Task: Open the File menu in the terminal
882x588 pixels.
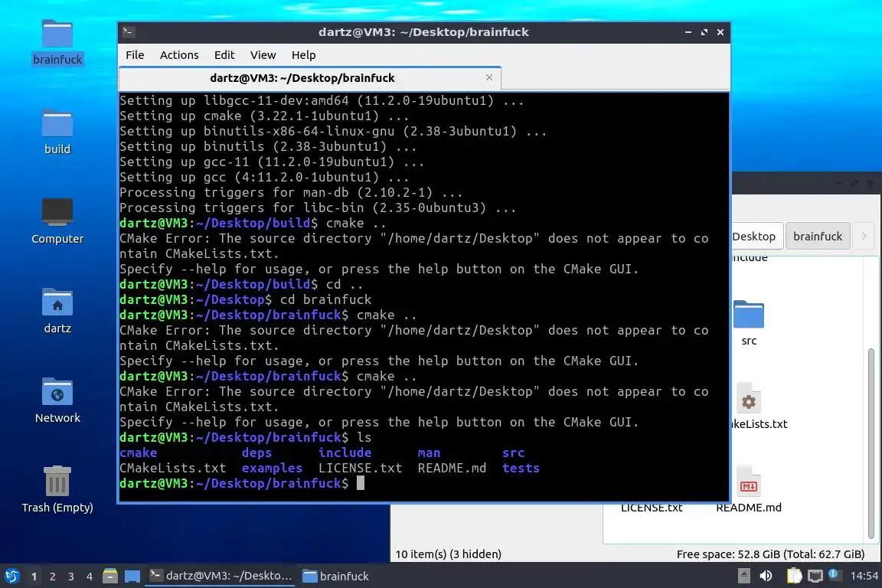Action: pyautogui.click(x=135, y=55)
